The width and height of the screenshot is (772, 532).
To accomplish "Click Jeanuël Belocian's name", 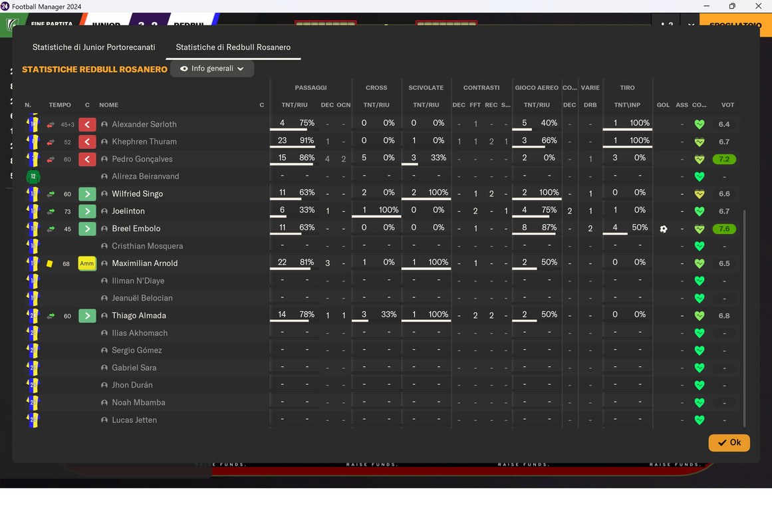I will pos(142,298).
